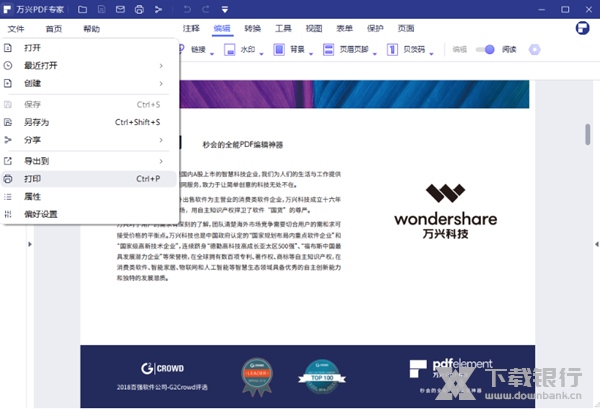Image resolution: width=600 pixels, height=409 pixels.
Task: Click the Bates number icon
Action: (392, 50)
